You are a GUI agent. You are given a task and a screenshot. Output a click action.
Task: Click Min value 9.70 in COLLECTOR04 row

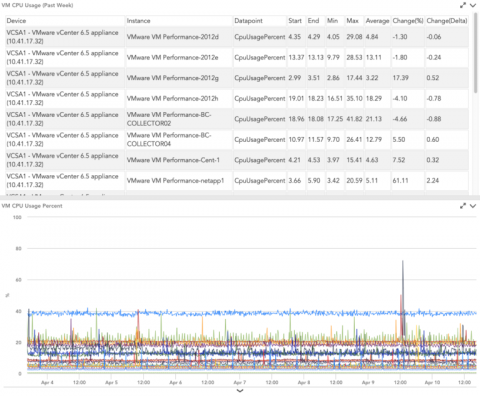click(333, 139)
